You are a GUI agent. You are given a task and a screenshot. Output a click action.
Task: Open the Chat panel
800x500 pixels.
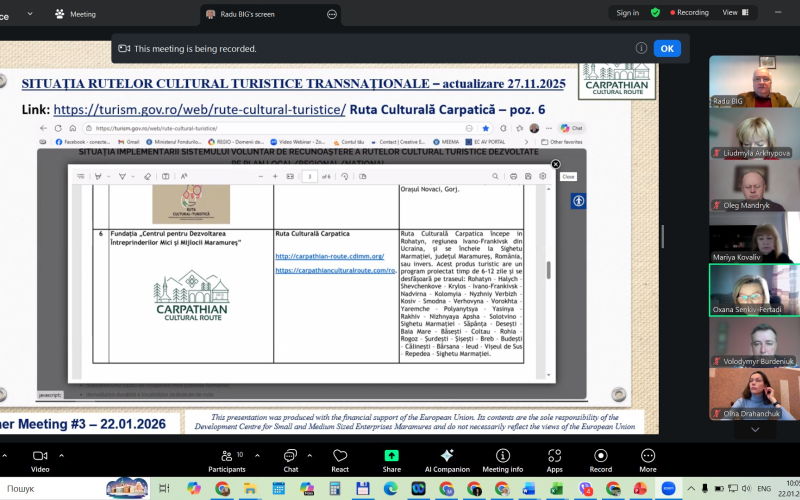[290, 458]
